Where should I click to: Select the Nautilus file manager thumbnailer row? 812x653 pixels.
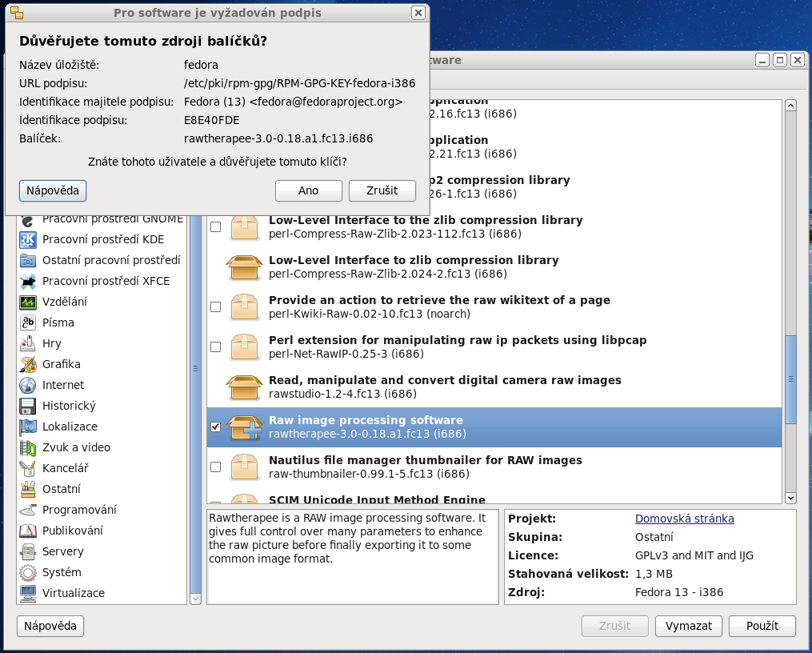(x=494, y=467)
